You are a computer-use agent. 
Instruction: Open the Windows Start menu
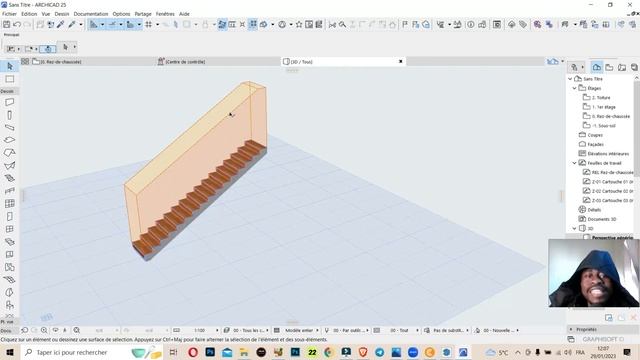point(10,352)
